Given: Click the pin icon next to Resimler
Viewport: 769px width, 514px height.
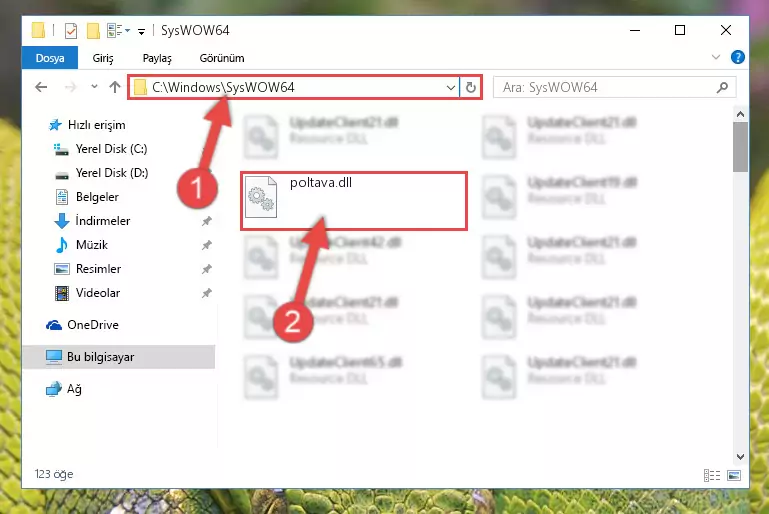Looking at the screenshot, I should click(x=206, y=269).
